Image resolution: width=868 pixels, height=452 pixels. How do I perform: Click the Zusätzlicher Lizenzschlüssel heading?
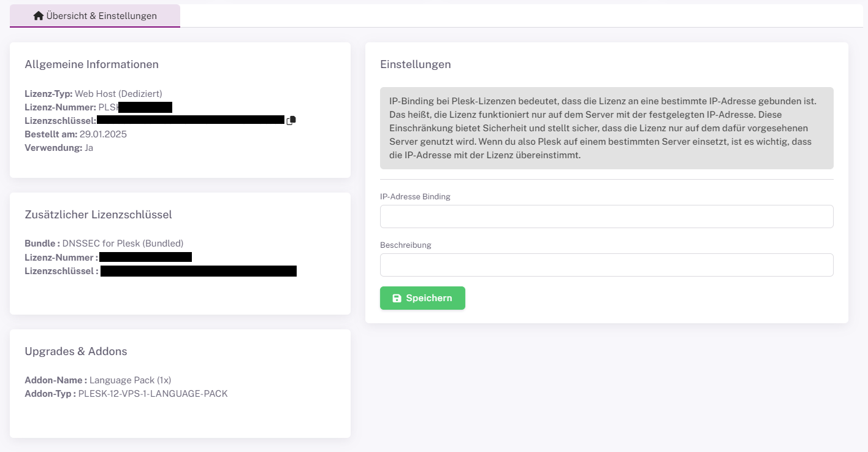pos(98,215)
